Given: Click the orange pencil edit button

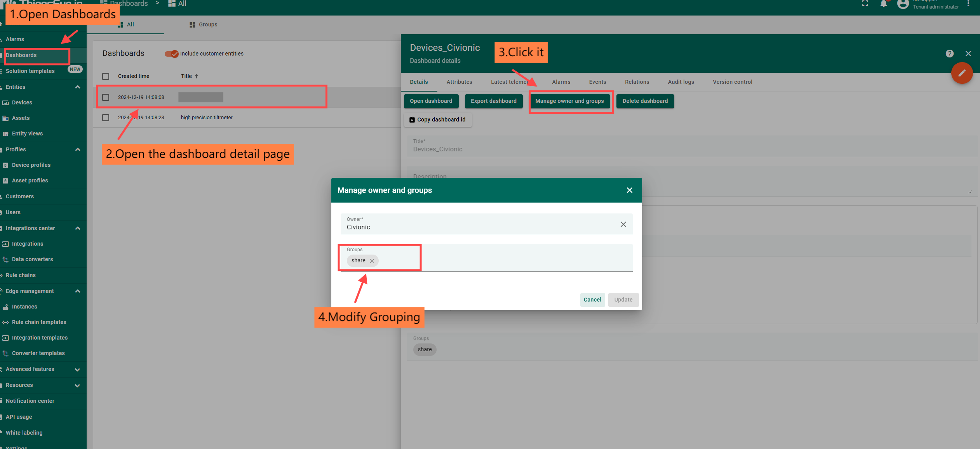Looking at the screenshot, I should pos(962,73).
